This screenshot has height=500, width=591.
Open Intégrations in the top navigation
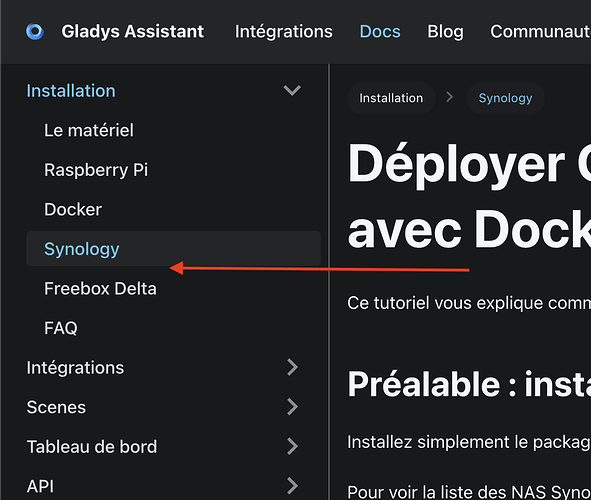283,31
